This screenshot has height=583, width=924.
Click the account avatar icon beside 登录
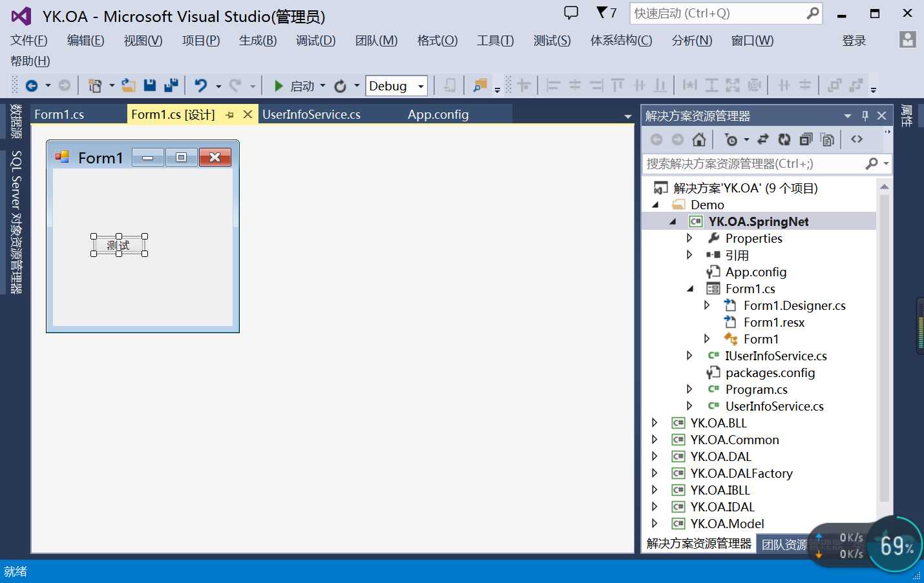coord(908,39)
